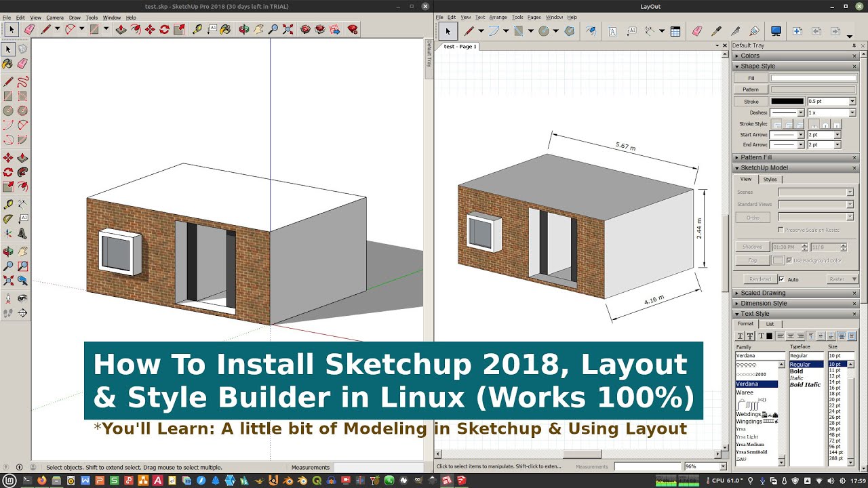Click the Start Presentation monitor icon in LayOut
Screen dimensions: 868x488
click(776, 31)
